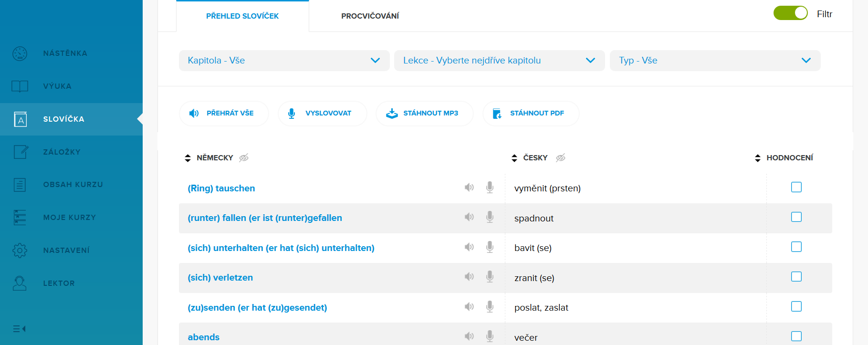The image size is (868, 345).
Task: Turn off the Filtr toggle
Action: (790, 13)
